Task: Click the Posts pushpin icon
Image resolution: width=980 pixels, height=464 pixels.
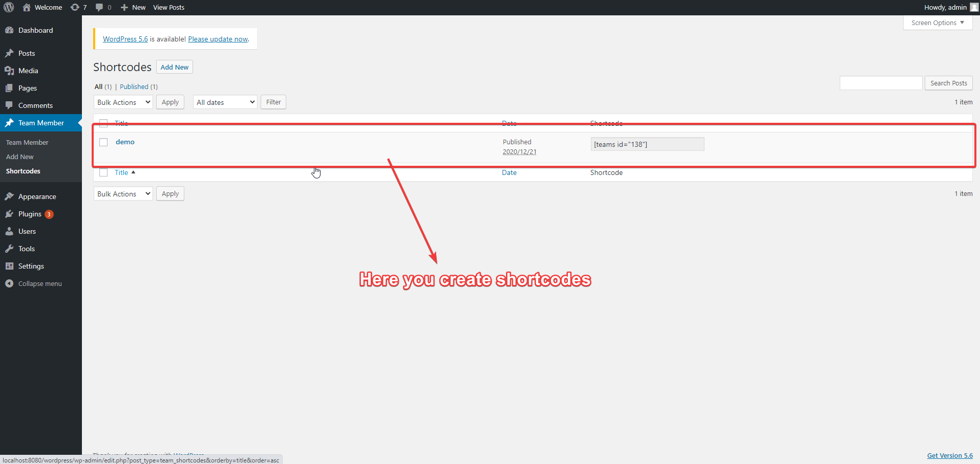Action: point(9,53)
